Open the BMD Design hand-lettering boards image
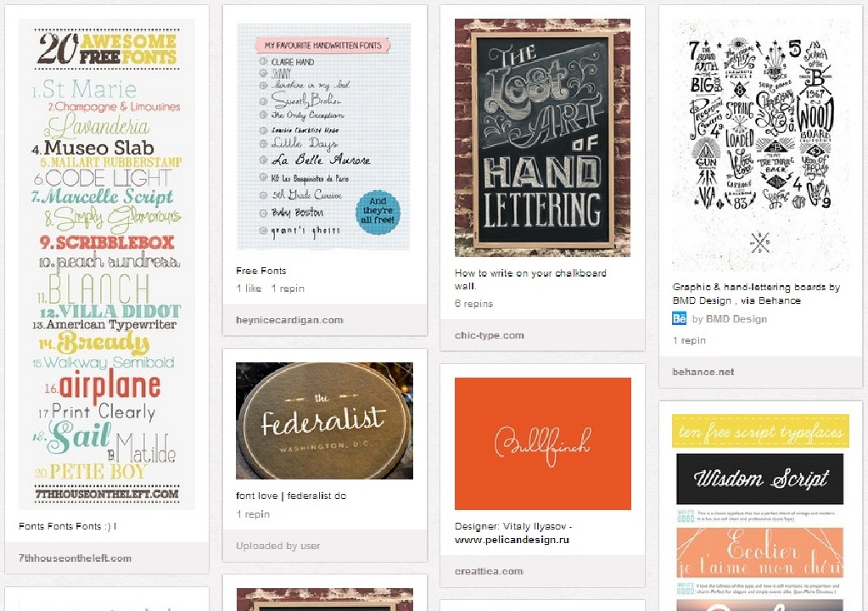 [760, 145]
